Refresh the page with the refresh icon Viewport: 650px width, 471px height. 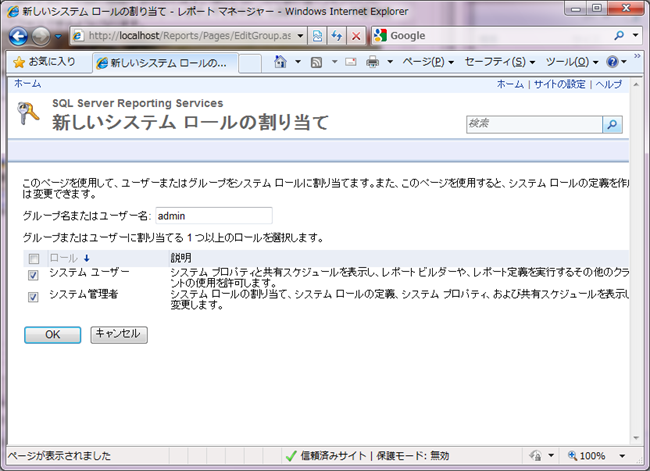337,36
